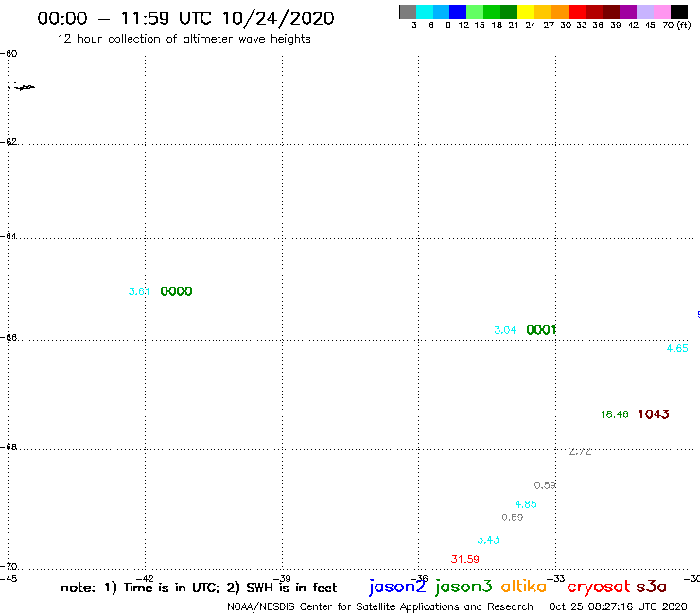Click the green jason3 satellite label

[x=464, y=587]
